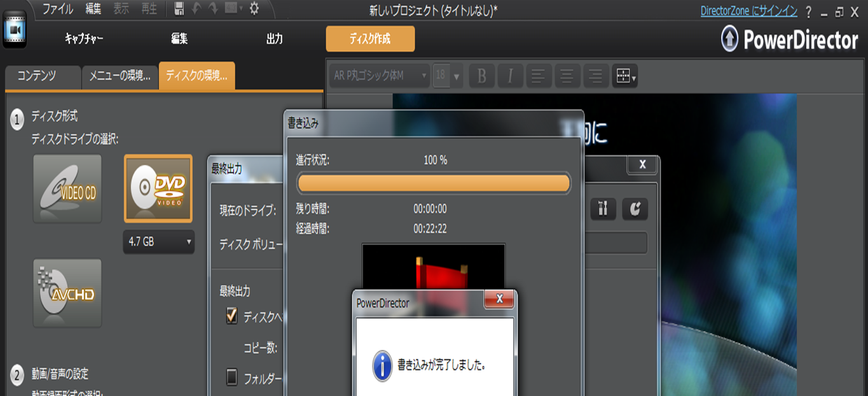Select the ディスク作成 module tab

370,39
